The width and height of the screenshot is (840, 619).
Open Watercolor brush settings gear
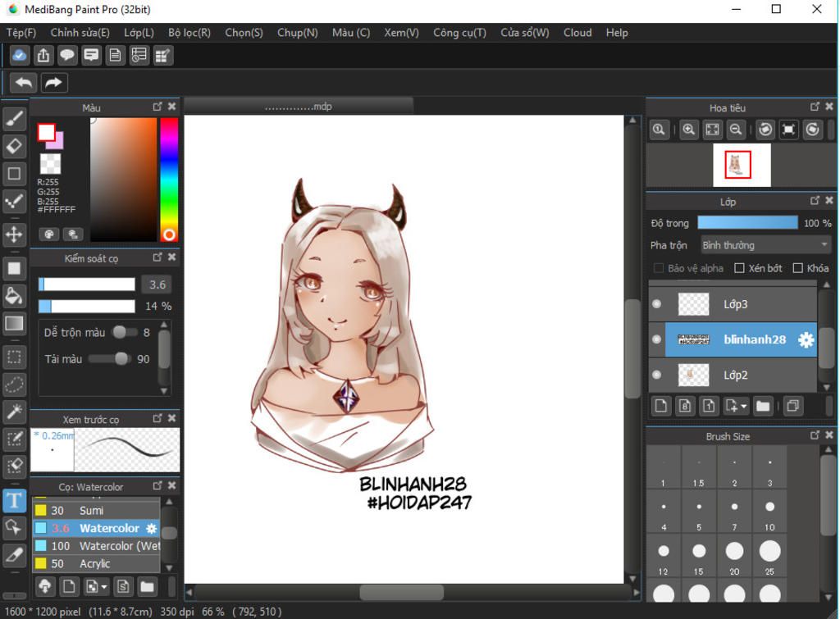tap(152, 529)
